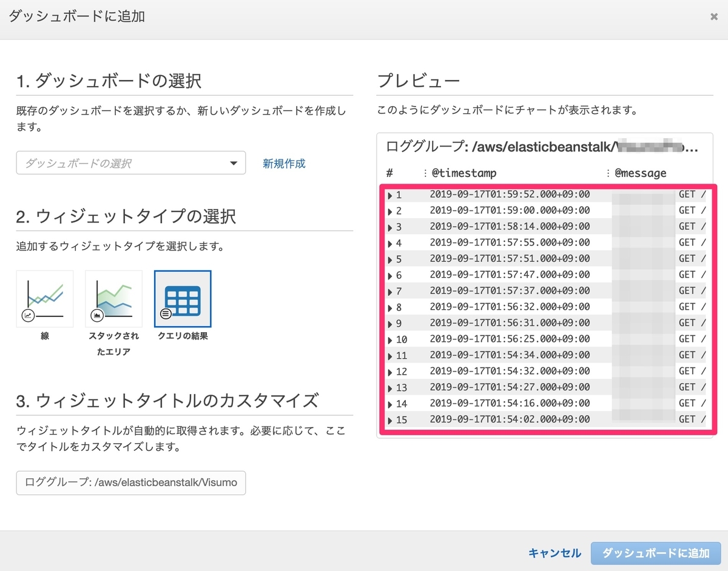Click the @timestamp column header
Screen dimensions: 728x571
(464, 173)
